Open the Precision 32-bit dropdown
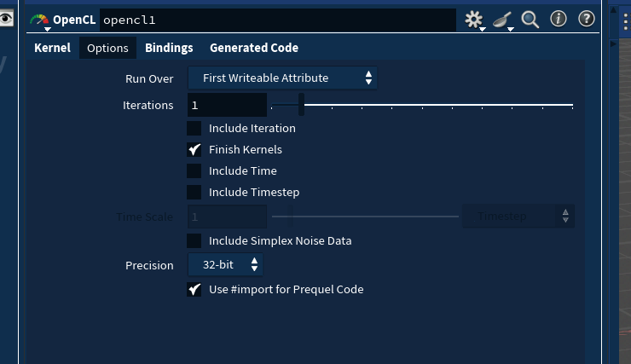This screenshot has width=631, height=364. [x=226, y=265]
